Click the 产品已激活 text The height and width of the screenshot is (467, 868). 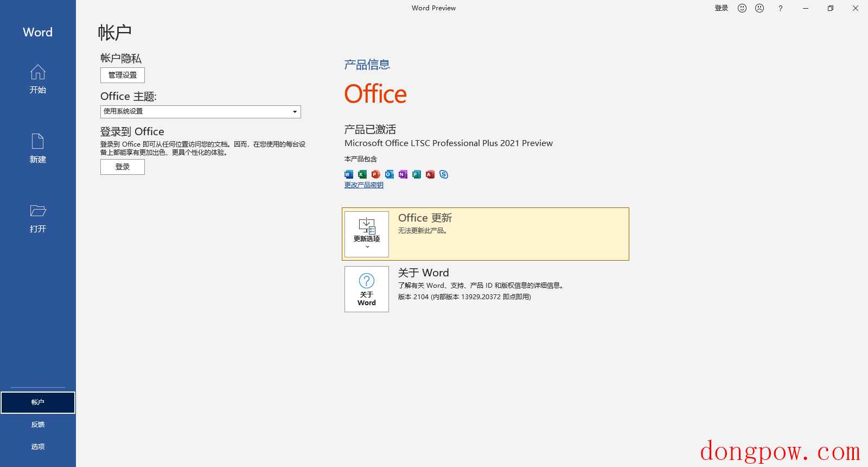[x=370, y=129]
